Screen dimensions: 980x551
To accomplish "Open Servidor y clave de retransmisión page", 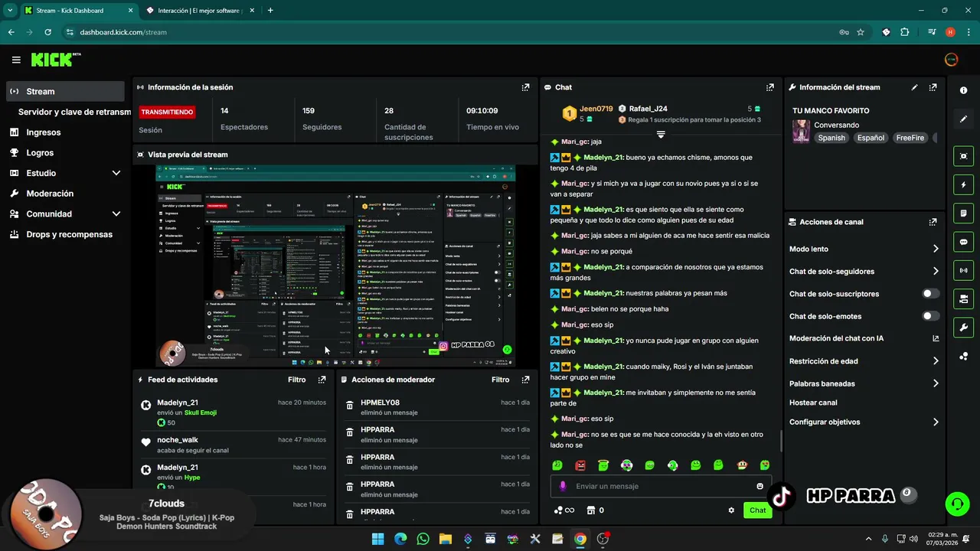I will point(74,112).
